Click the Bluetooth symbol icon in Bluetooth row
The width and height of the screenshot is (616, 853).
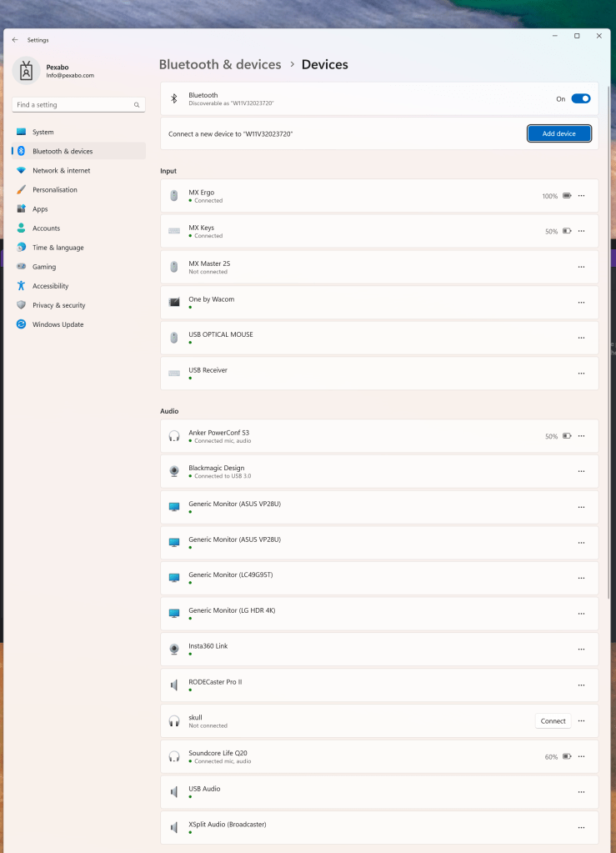coord(174,98)
